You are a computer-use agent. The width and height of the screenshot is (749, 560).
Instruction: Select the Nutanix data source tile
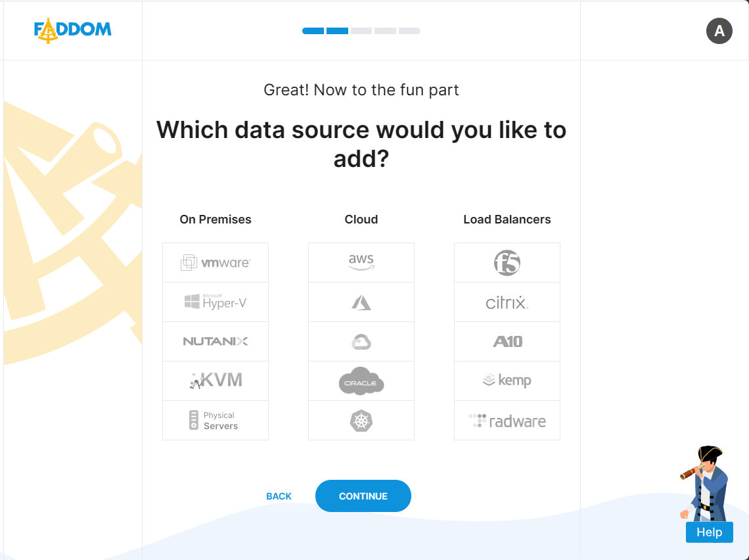pos(216,342)
